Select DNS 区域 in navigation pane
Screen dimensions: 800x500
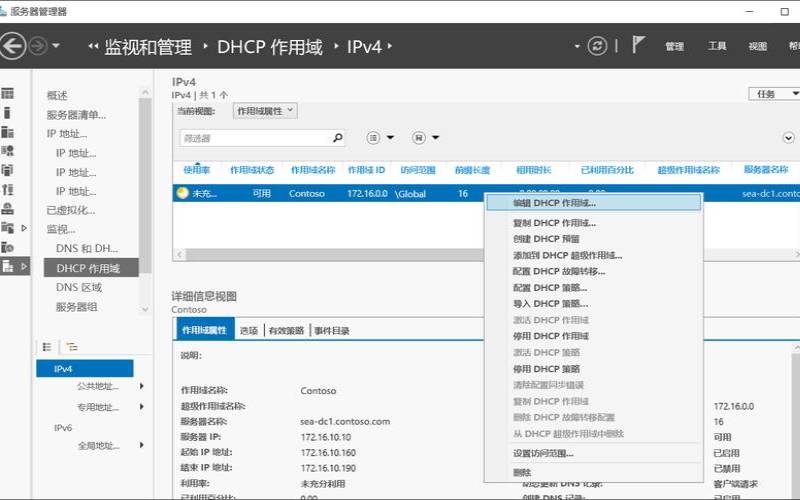point(81,287)
